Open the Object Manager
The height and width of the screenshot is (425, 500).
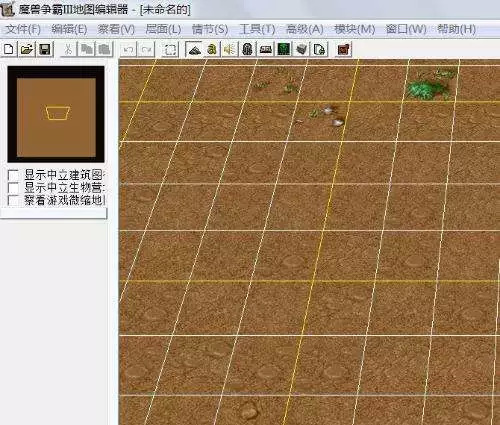point(301,50)
